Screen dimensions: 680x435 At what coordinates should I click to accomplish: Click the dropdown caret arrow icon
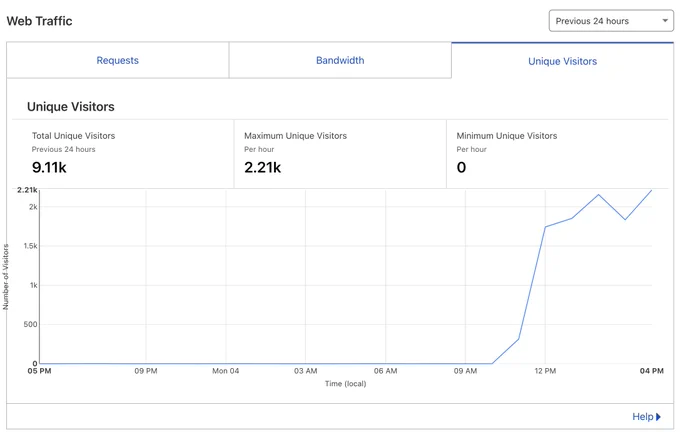tap(665, 21)
